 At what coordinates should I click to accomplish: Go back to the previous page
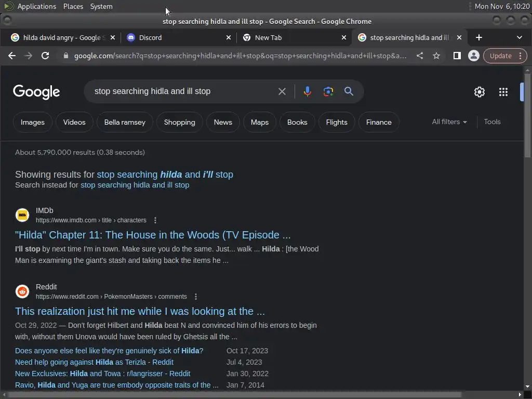[12, 56]
